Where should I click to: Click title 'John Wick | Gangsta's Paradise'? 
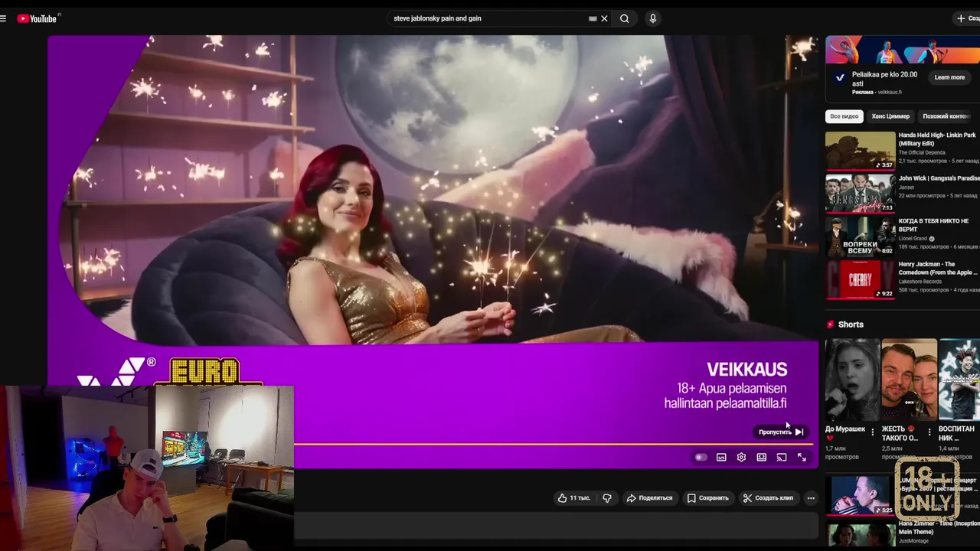tap(939, 178)
